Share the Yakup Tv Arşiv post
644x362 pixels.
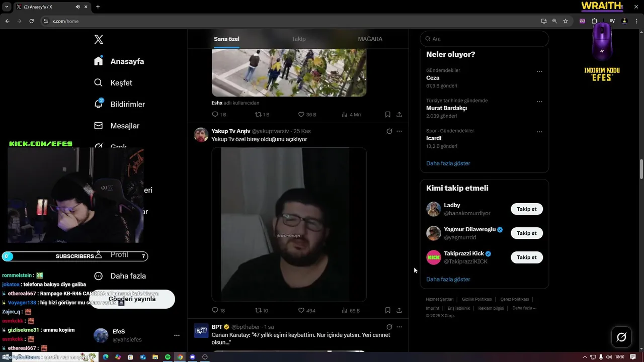click(x=399, y=311)
